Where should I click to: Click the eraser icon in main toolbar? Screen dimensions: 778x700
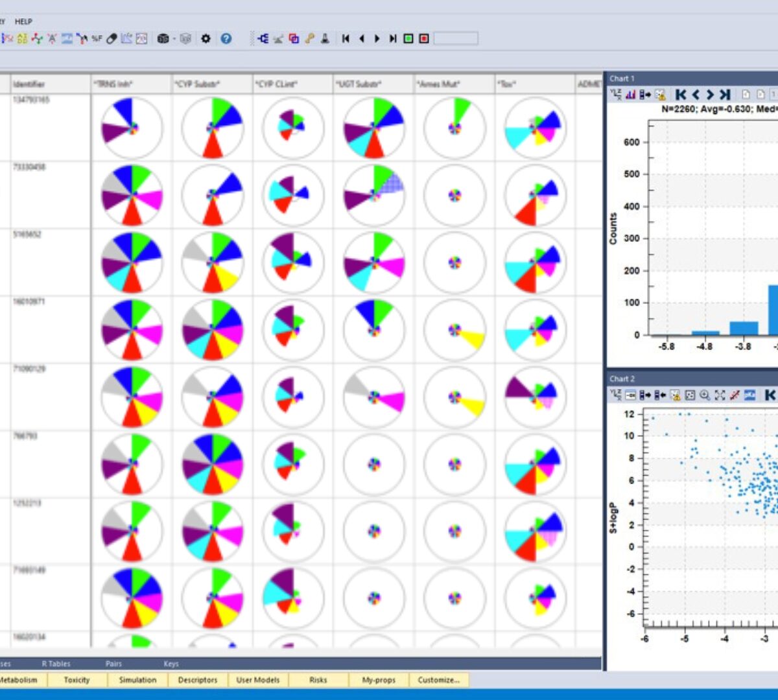pyautogui.click(x=112, y=39)
